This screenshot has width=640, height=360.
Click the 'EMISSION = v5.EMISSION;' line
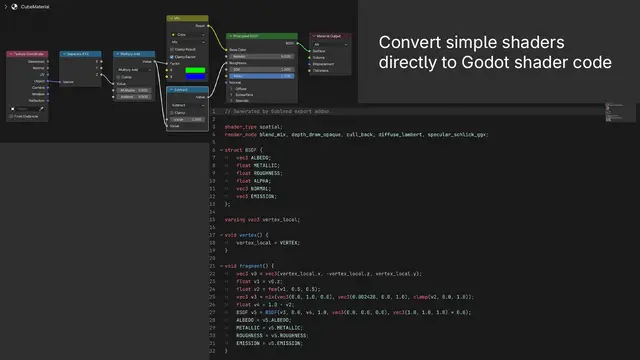(x=269, y=343)
